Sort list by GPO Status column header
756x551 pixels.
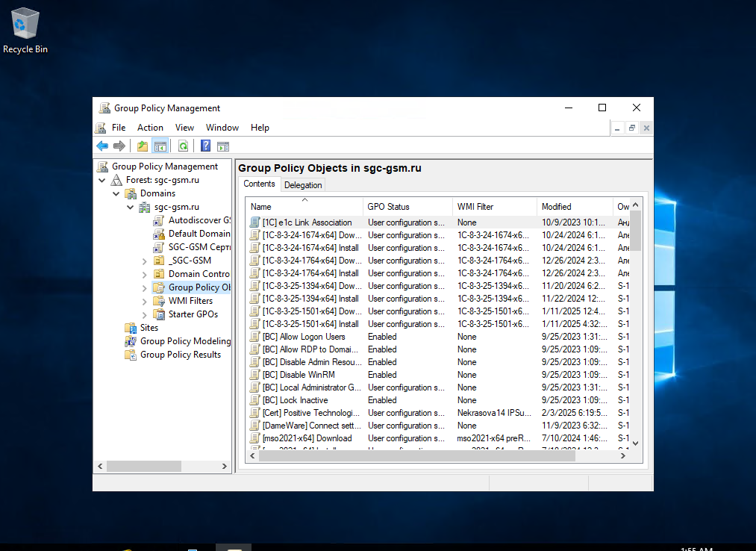[x=388, y=207]
